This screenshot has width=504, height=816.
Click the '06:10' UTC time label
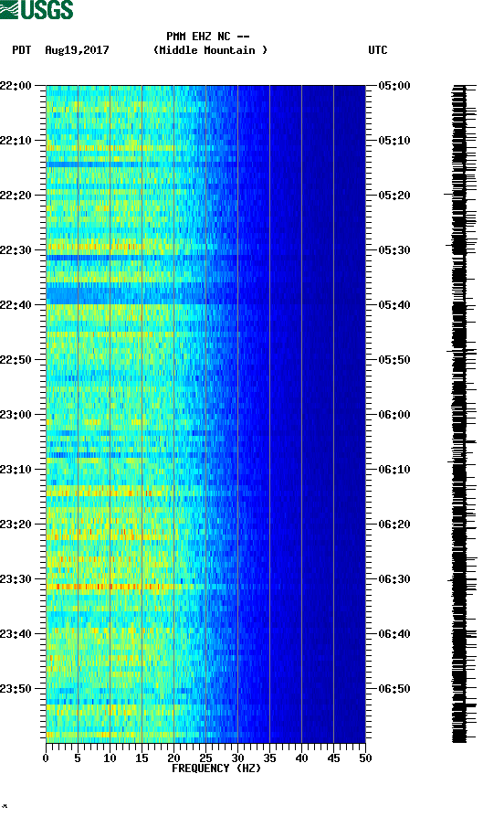tap(394, 470)
